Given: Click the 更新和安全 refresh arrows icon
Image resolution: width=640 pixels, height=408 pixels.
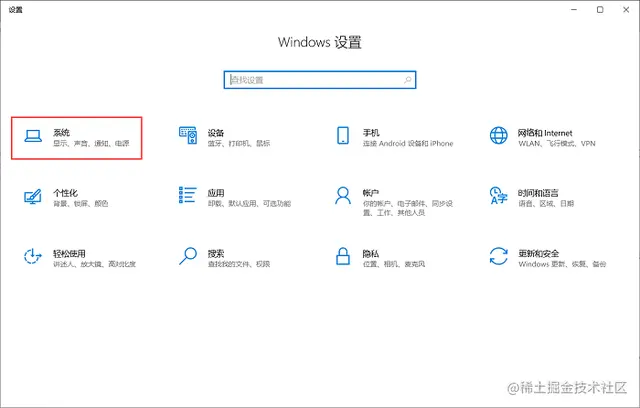Looking at the screenshot, I should click(x=498, y=256).
